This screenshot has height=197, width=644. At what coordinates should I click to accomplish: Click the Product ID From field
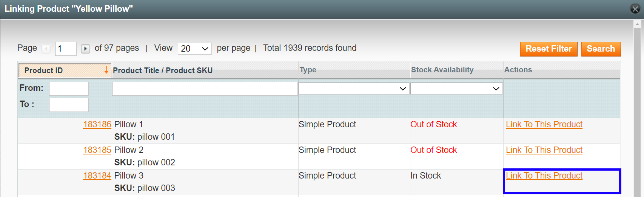69,89
